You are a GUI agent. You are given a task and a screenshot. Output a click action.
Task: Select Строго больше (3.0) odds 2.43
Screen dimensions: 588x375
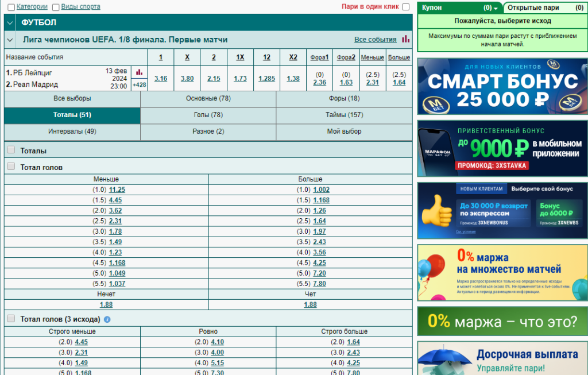(353, 353)
